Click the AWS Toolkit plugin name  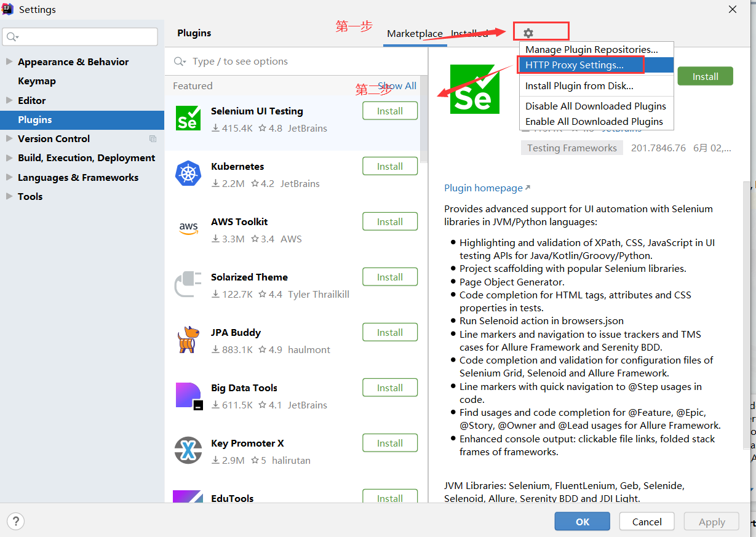tap(239, 222)
